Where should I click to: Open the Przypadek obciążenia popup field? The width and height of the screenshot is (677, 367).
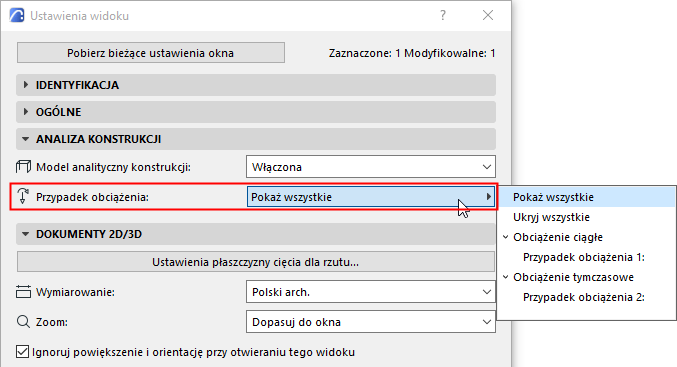371,197
